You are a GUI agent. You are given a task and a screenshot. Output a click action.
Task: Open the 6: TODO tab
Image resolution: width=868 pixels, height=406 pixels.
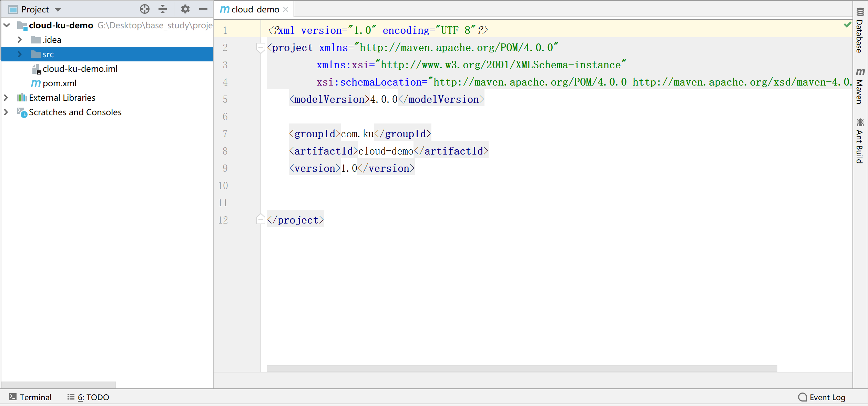(x=89, y=397)
